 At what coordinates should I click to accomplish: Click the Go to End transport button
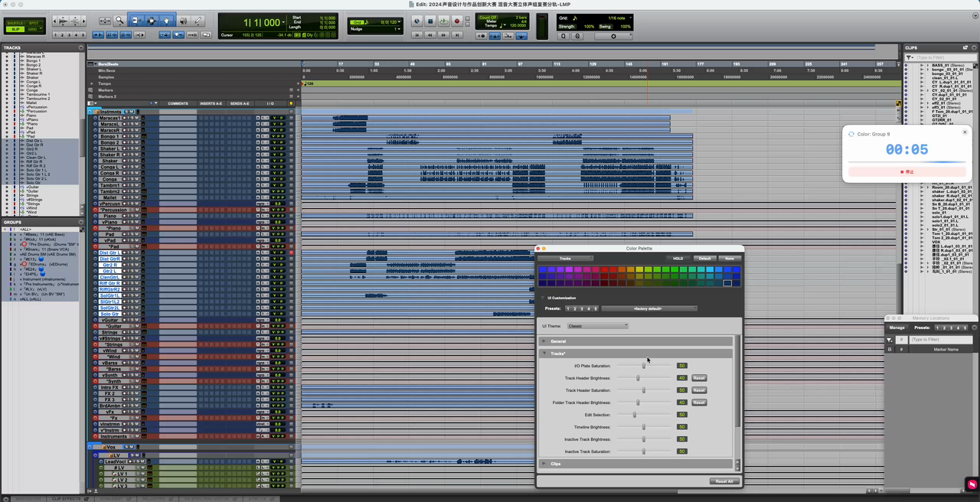pos(457,35)
